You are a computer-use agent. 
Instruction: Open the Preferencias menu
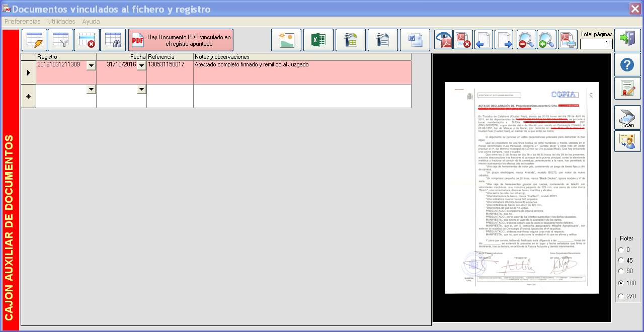point(22,22)
